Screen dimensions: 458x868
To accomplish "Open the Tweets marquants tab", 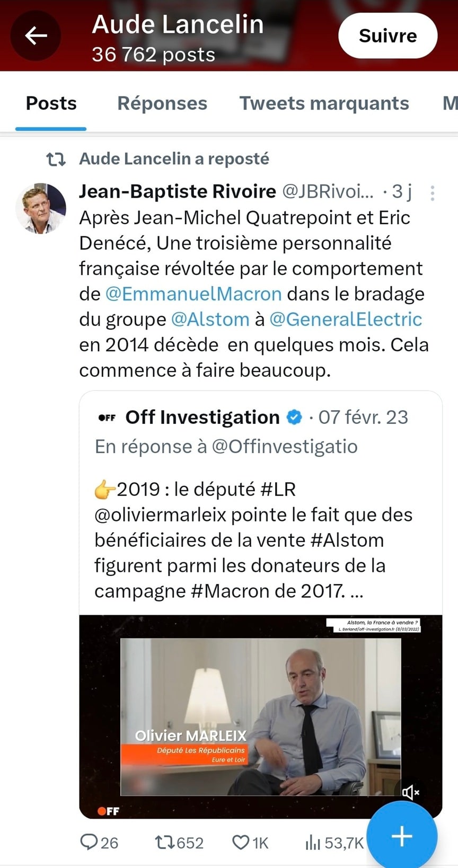I will point(324,103).
